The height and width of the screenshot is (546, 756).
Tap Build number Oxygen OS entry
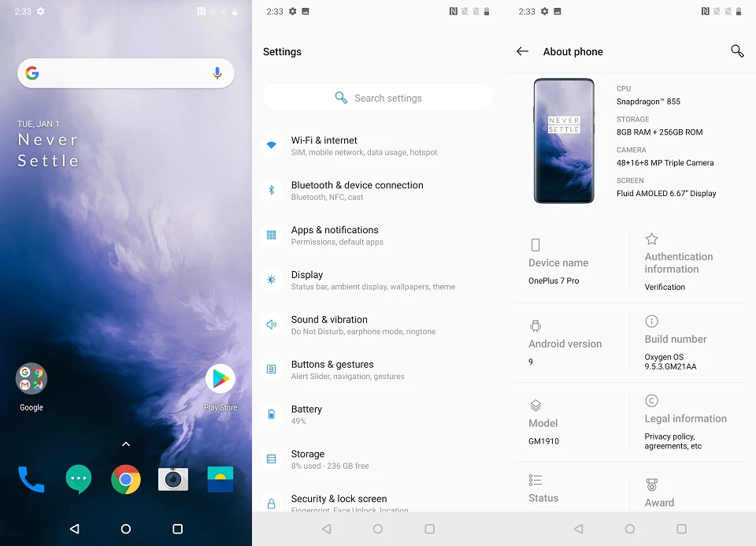coord(688,343)
